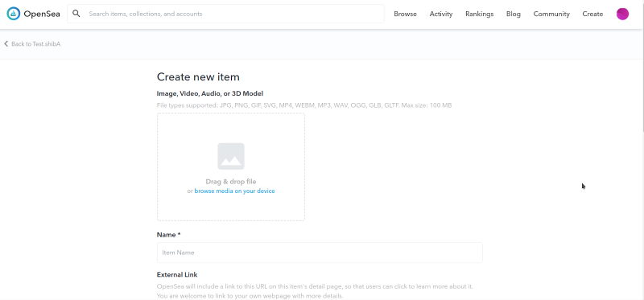The width and height of the screenshot is (644, 300).
Task: Click the search magnifier icon
Action: click(76, 14)
